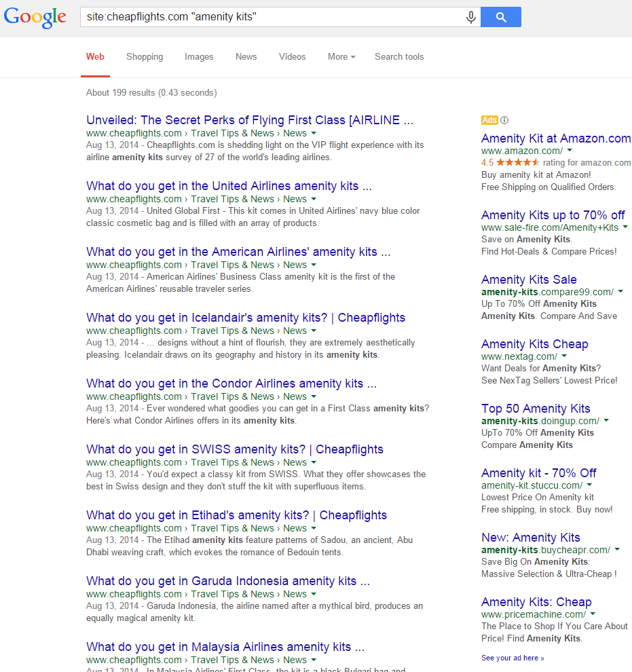
Task: Expand URL arrow for Unveiled First Class result
Action: coord(314,133)
